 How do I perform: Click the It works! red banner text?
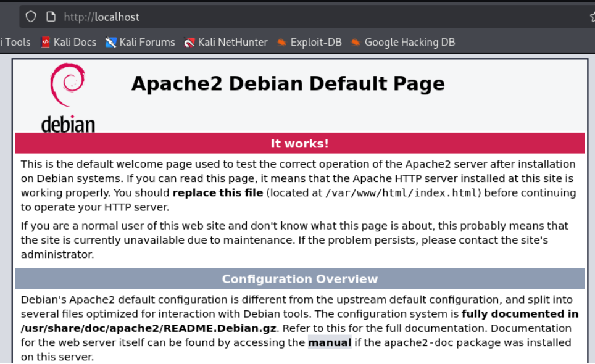point(300,143)
